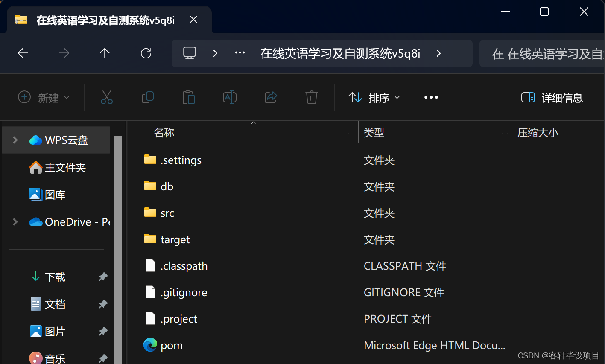605x364 pixels.
Task: Expand the WPS云盘 tree node
Action: 15,140
